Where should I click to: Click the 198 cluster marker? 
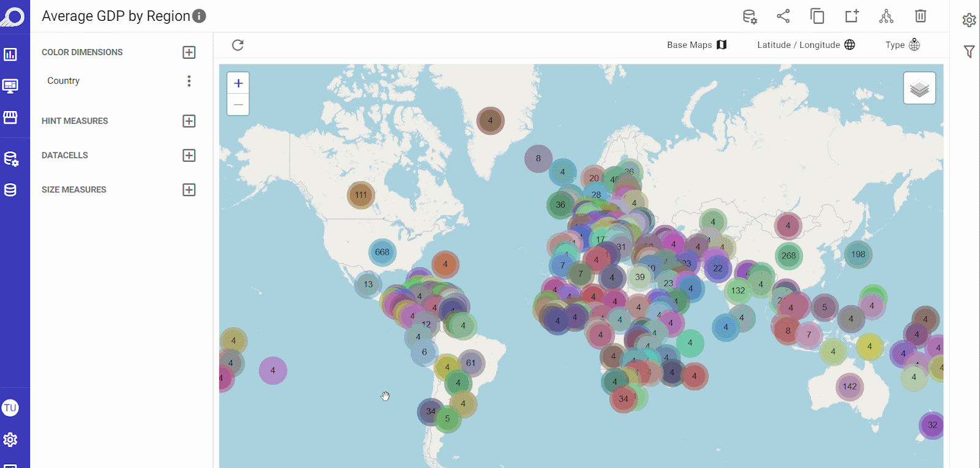(858, 255)
